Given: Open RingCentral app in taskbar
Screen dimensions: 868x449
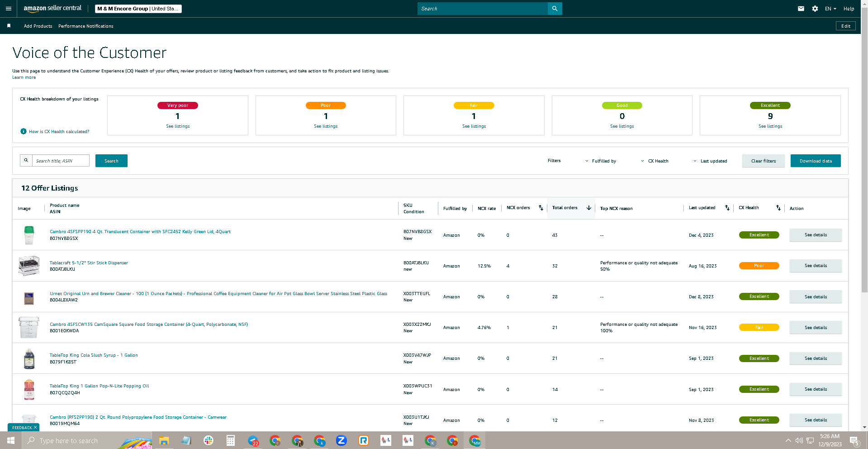Looking at the screenshot, I should pyautogui.click(x=364, y=440).
